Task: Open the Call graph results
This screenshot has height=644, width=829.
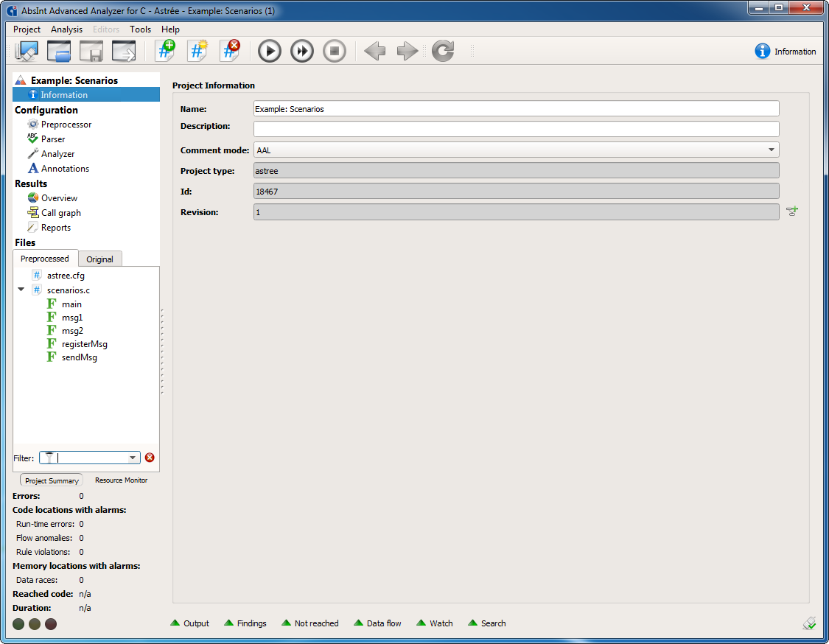Action: tap(61, 213)
